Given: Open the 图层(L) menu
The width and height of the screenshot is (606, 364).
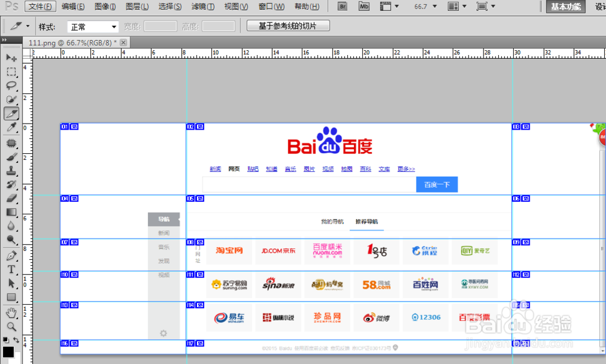Looking at the screenshot, I should (x=137, y=7).
